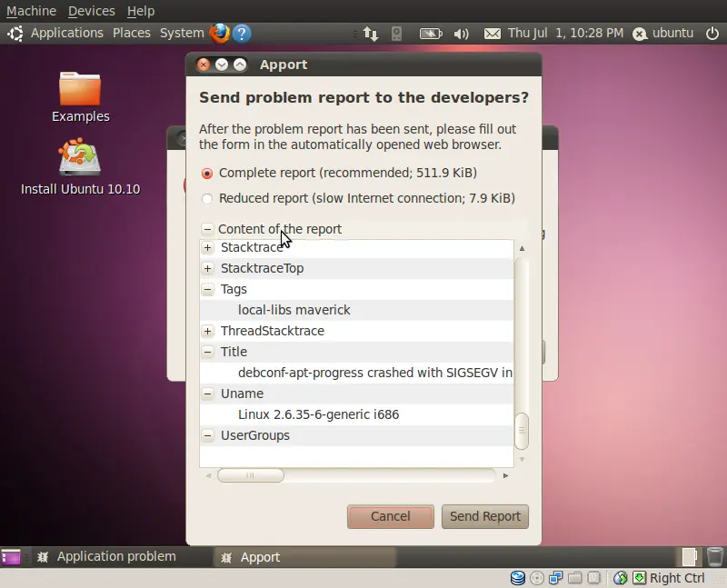Open the mail envelope indicator
727x588 pixels.
pyautogui.click(x=493, y=34)
